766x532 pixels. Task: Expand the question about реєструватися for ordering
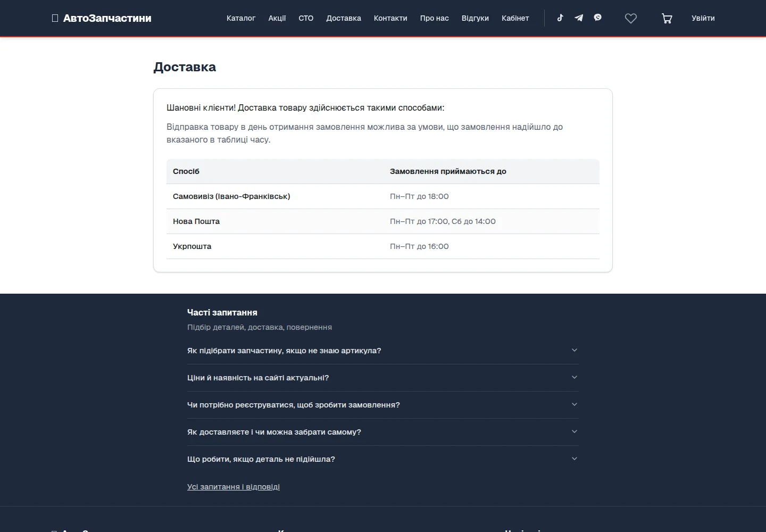(383, 405)
